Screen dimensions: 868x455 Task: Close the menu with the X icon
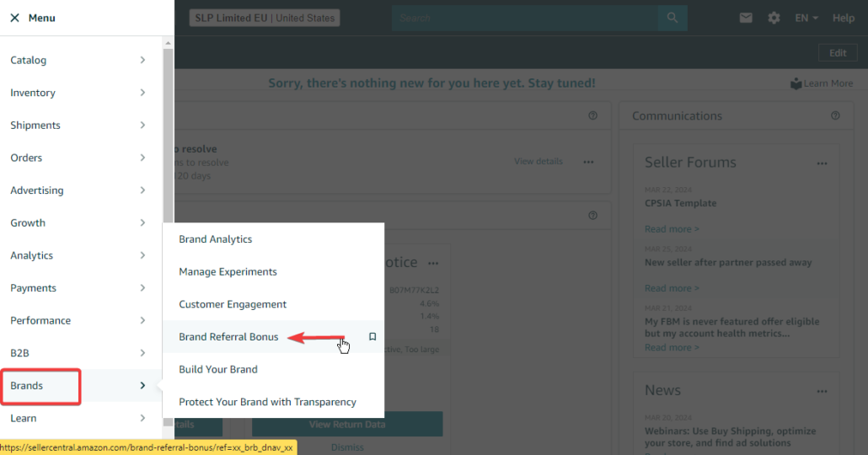tap(14, 18)
